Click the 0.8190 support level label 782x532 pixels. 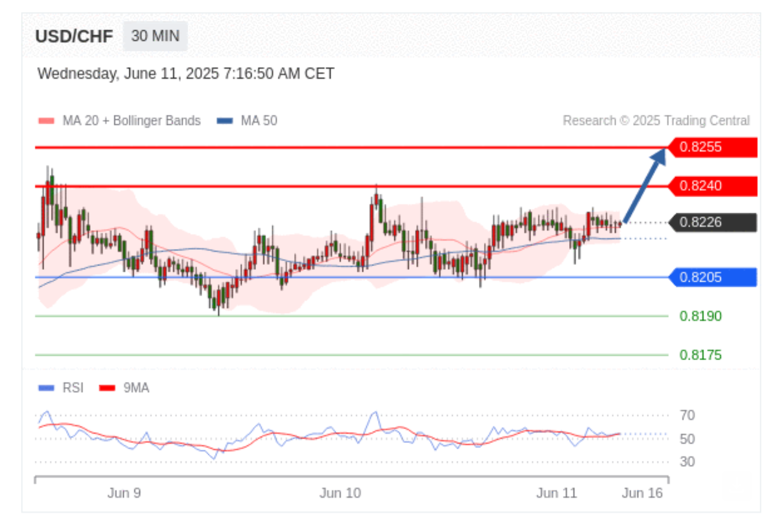[x=700, y=316]
